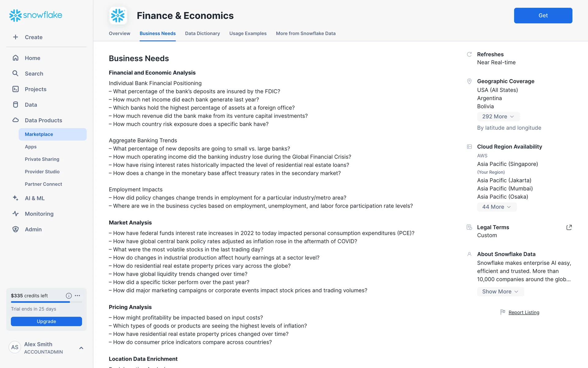
Task: Click the Admin shield icon
Action: [x=15, y=229]
